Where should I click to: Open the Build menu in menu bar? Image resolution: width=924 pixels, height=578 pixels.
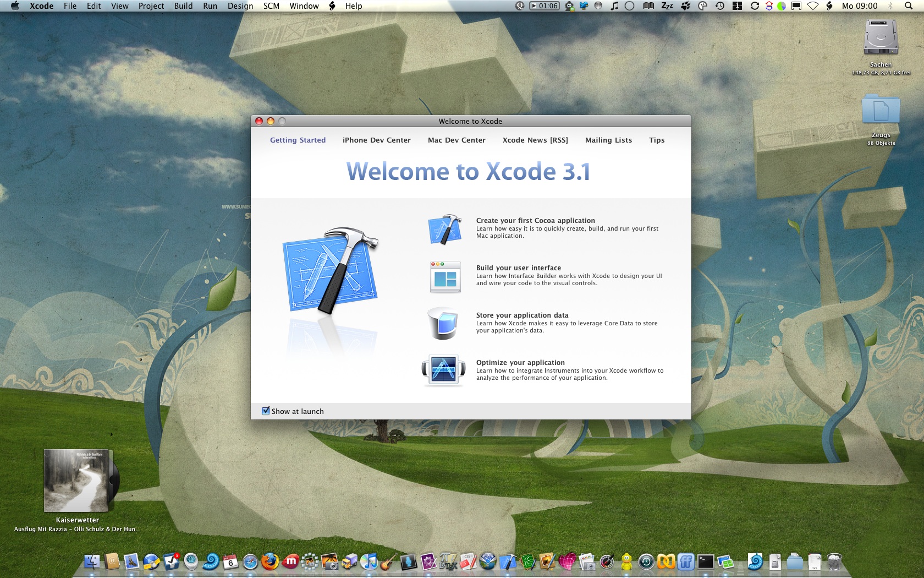tap(184, 6)
